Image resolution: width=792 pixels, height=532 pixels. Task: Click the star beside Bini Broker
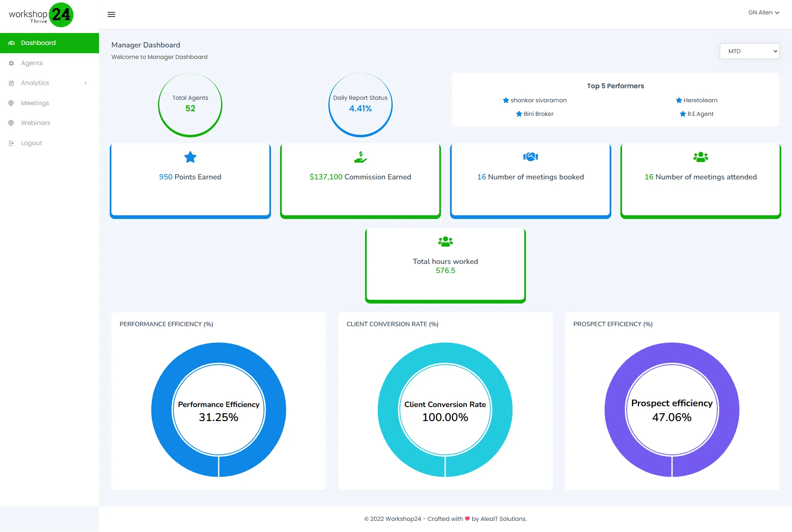[519, 114]
